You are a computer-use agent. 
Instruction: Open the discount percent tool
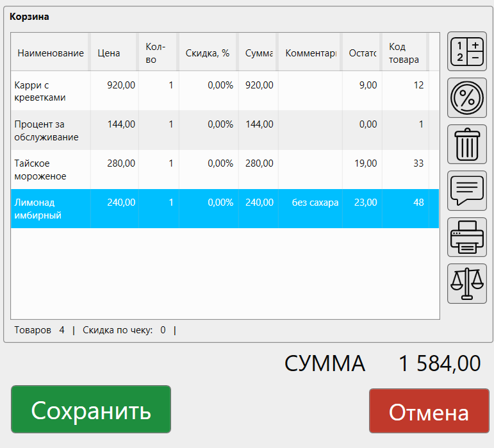pos(466,98)
